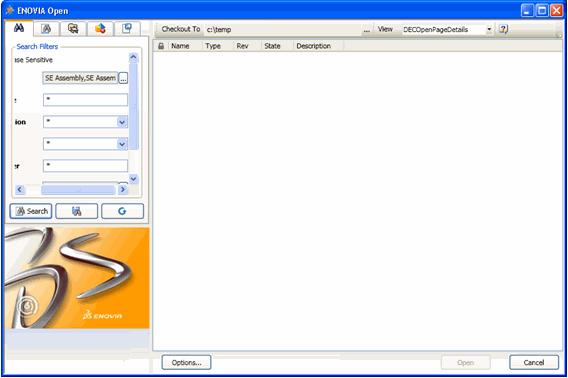Click the lock column header icon
Viewport: 568px width, 378px height.
click(161, 46)
